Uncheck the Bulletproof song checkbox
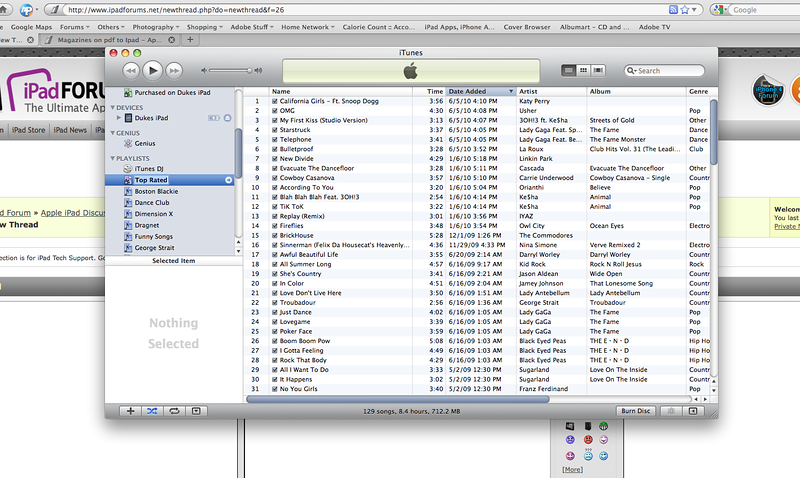Image resolution: width=800 pixels, height=478 pixels. click(x=274, y=149)
